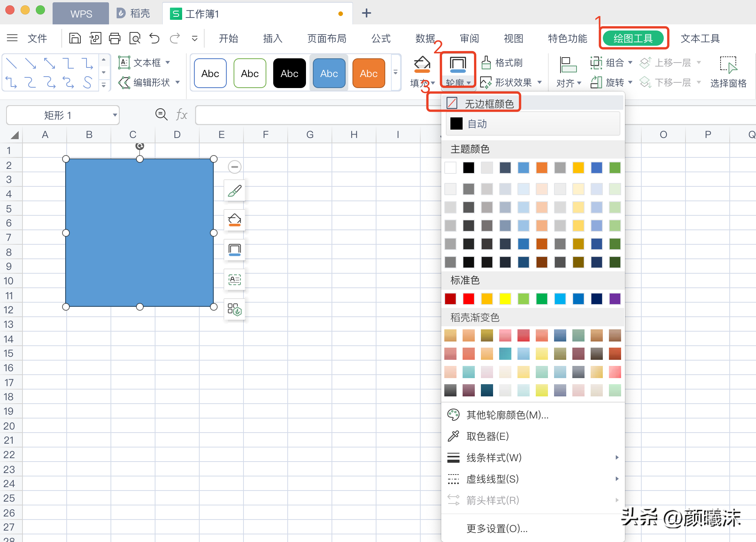Image resolution: width=756 pixels, height=542 pixels.
Task: Switch to the Text Tools tab
Action: (700, 38)
